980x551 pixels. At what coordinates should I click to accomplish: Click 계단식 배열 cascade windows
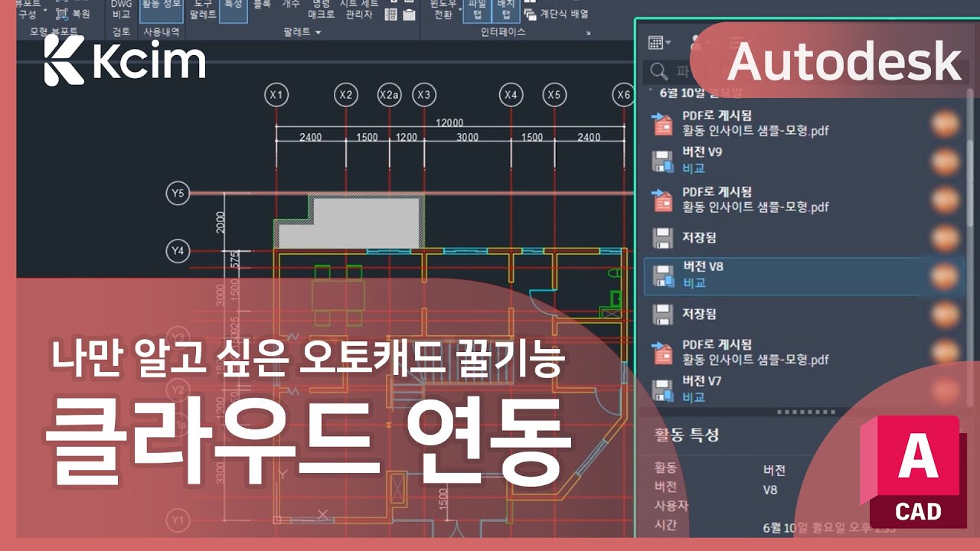point(557,14)
